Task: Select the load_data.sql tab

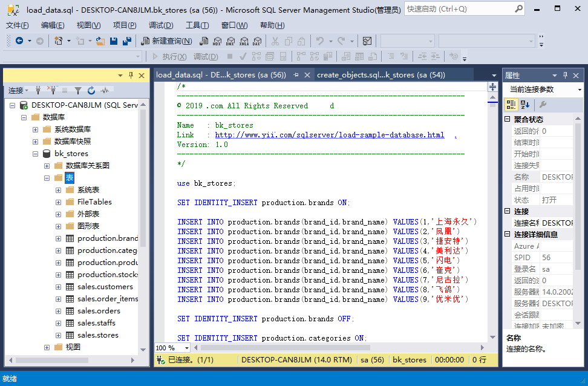Action: coord(221,75)
